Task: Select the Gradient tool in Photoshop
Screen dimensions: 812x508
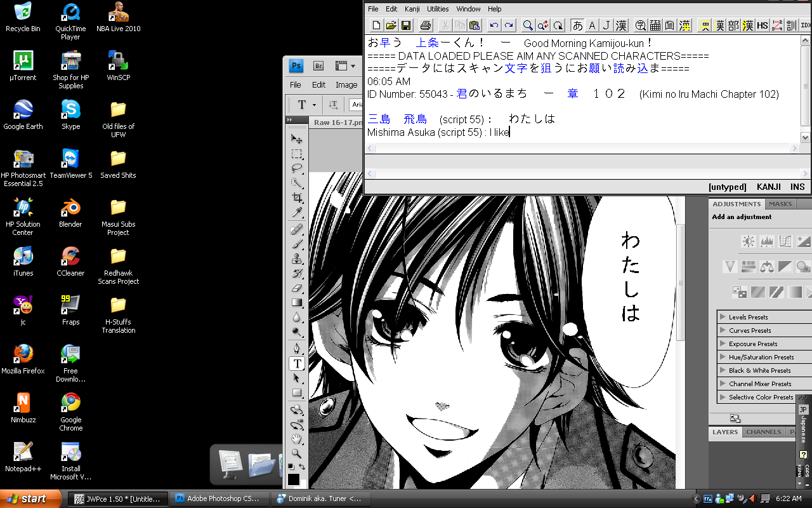Action: coord(296,303)
